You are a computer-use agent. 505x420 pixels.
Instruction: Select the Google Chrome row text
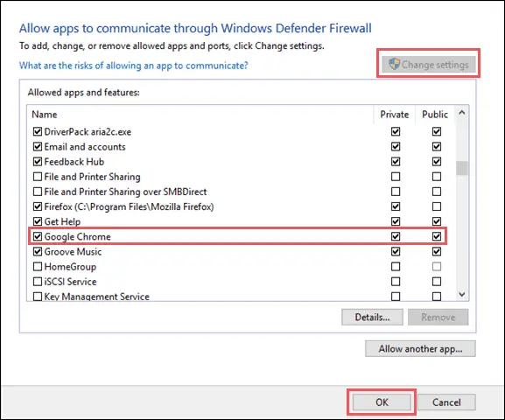point(77,237)
